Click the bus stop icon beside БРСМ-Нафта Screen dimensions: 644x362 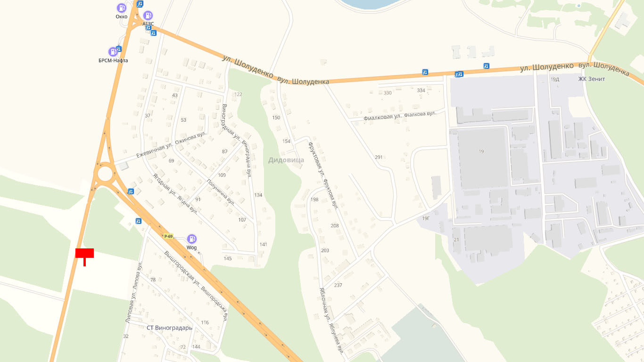119,49
